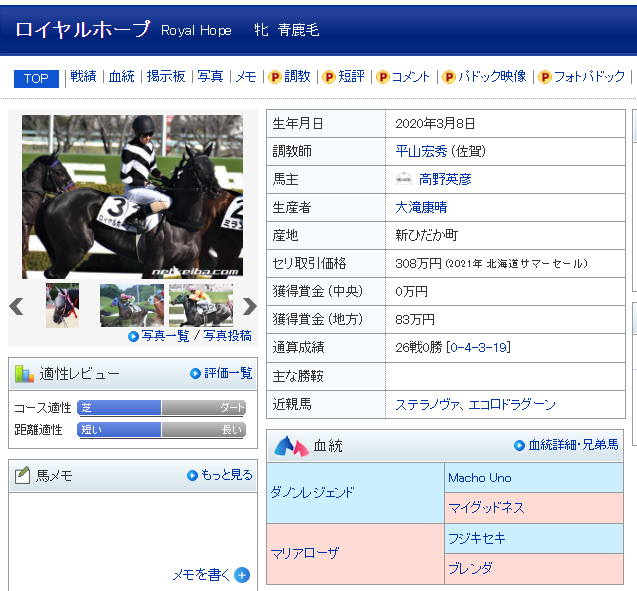Expand もっと見る in horse memo

tap(219, 475)
